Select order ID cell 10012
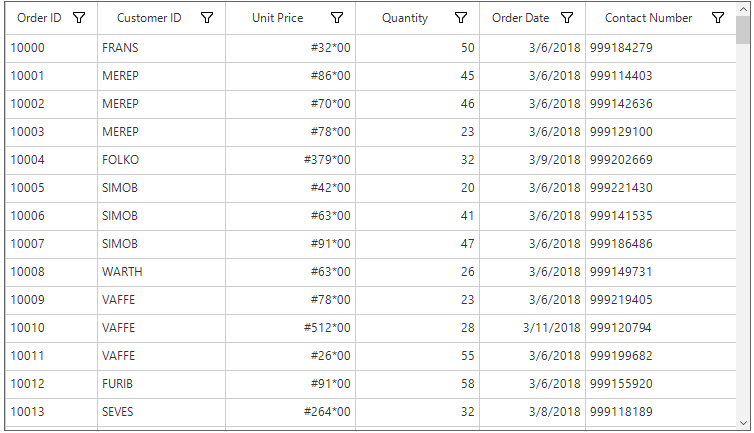 [51, 383]
